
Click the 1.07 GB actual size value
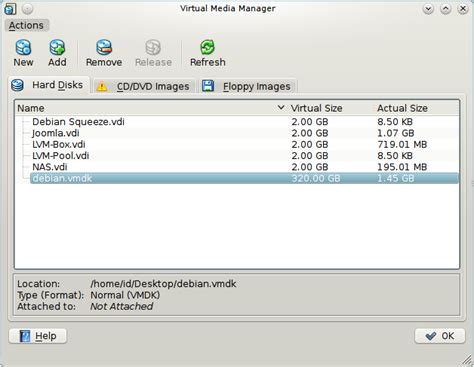[x=396, y=133]
